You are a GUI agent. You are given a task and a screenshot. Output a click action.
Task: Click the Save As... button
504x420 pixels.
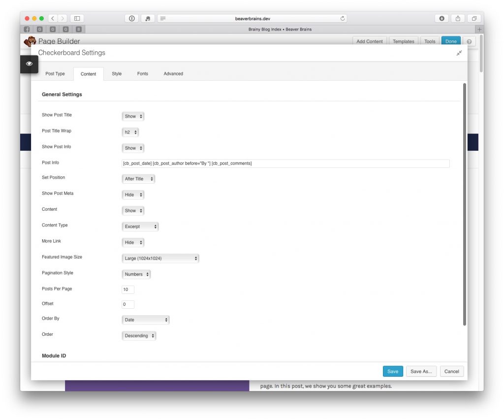(421, 371)
